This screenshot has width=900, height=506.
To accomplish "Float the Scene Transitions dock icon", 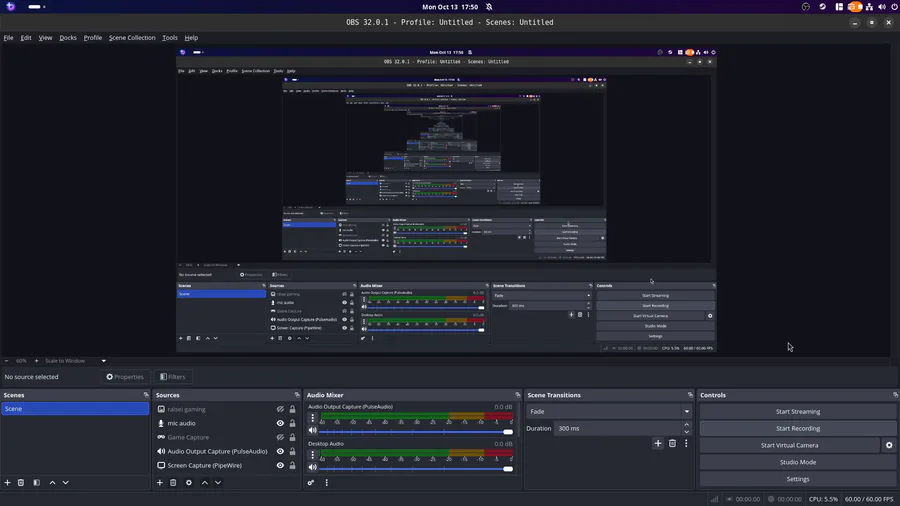I will (690, 395).
